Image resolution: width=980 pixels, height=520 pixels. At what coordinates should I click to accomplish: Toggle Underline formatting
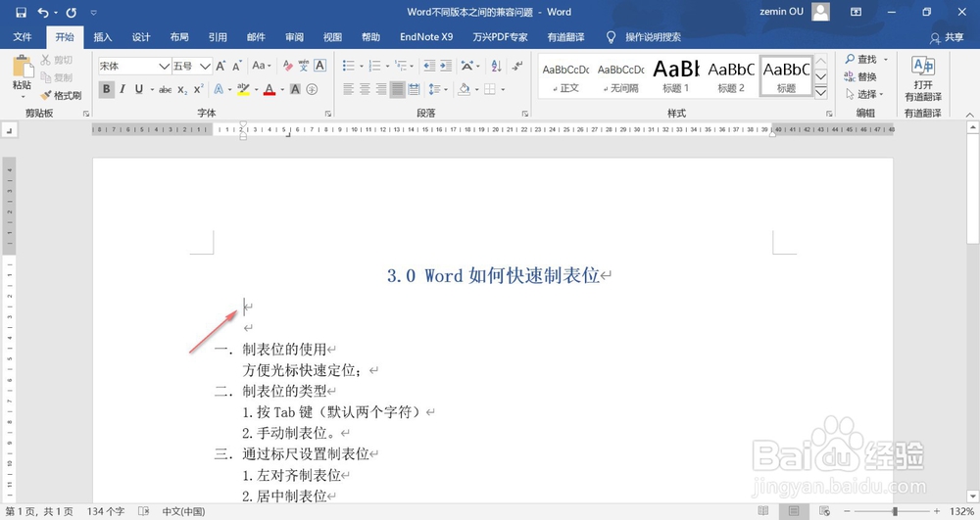tap(139, 89)
